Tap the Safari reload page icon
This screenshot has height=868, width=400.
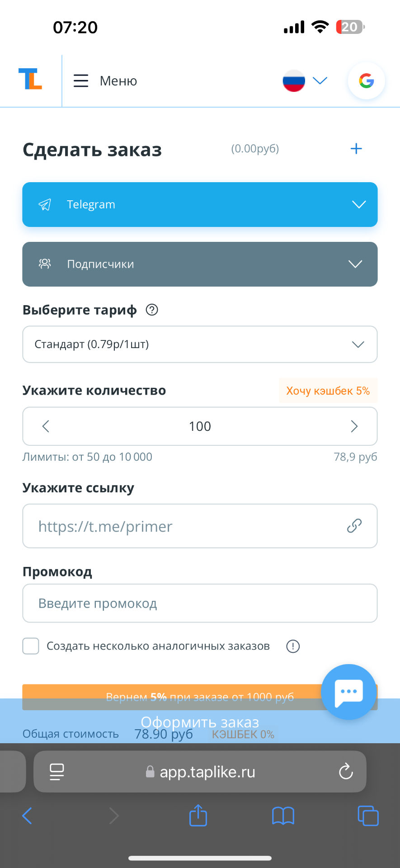click(x=346, y=772)
